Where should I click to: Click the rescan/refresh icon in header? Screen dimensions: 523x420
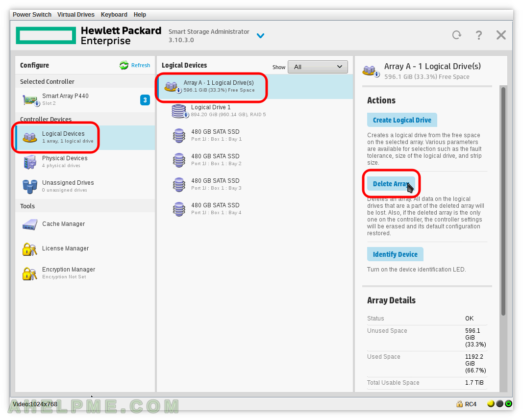coord(457,35)
